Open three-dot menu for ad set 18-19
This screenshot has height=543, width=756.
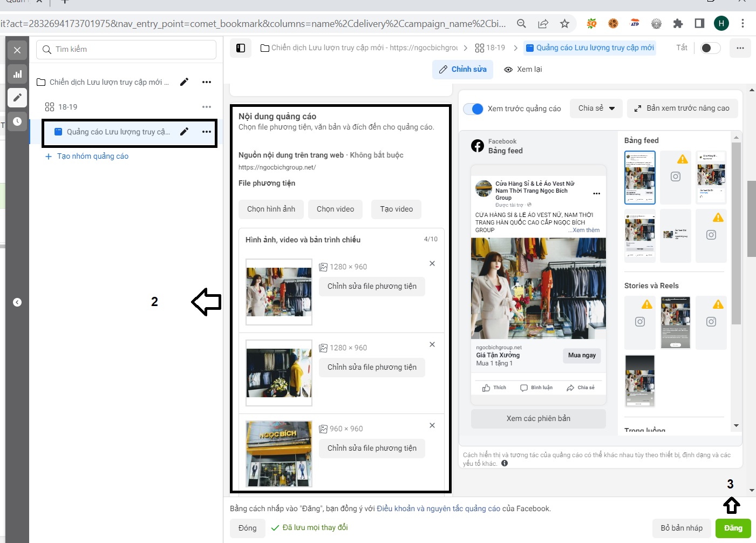[x=207, y=107]
